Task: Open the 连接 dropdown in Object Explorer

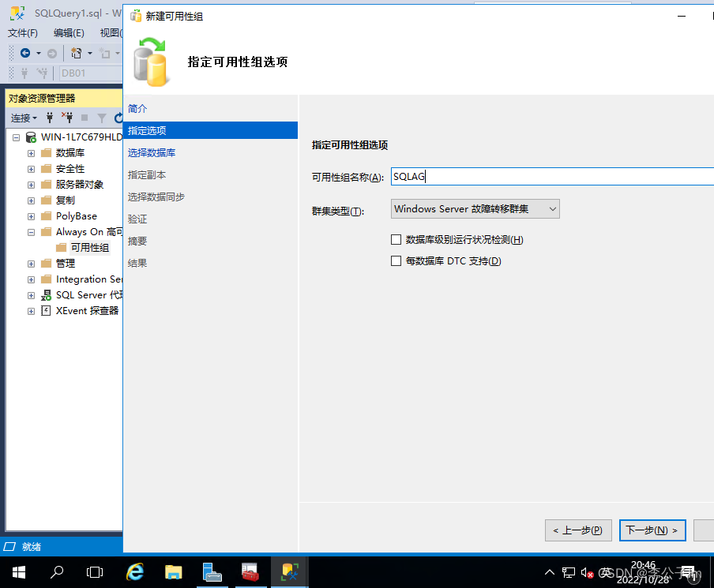Action: click(24, 118)
